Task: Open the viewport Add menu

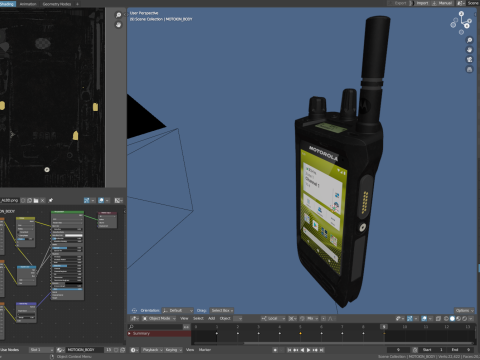Action: pos(212,318)
